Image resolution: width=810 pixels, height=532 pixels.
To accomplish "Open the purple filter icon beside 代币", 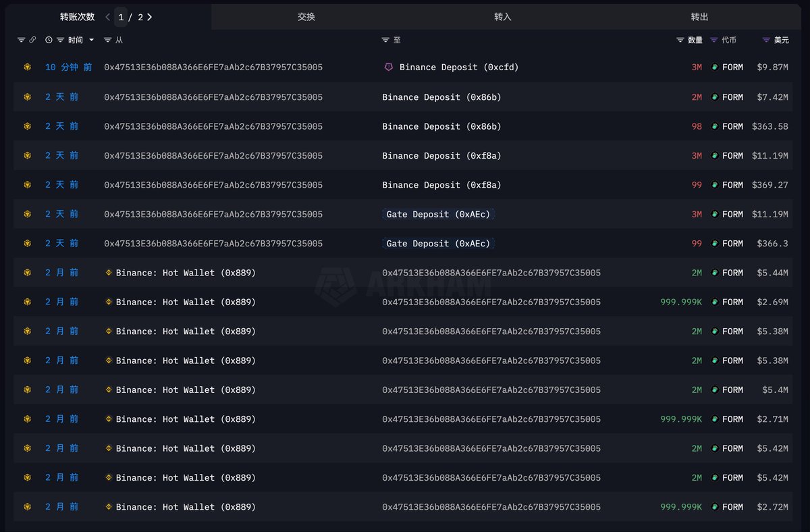I will tap(714, 41).
